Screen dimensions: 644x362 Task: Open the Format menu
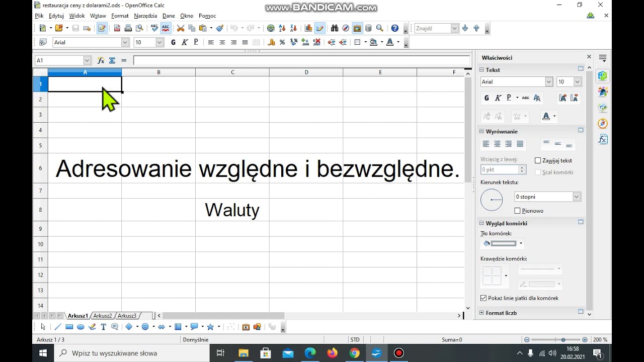click(x=120, y=16)
